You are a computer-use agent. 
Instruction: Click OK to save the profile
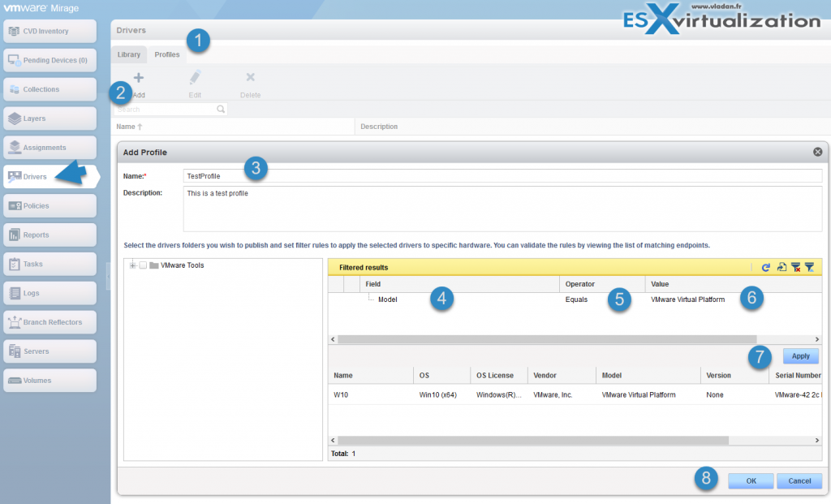coord(750,480)
